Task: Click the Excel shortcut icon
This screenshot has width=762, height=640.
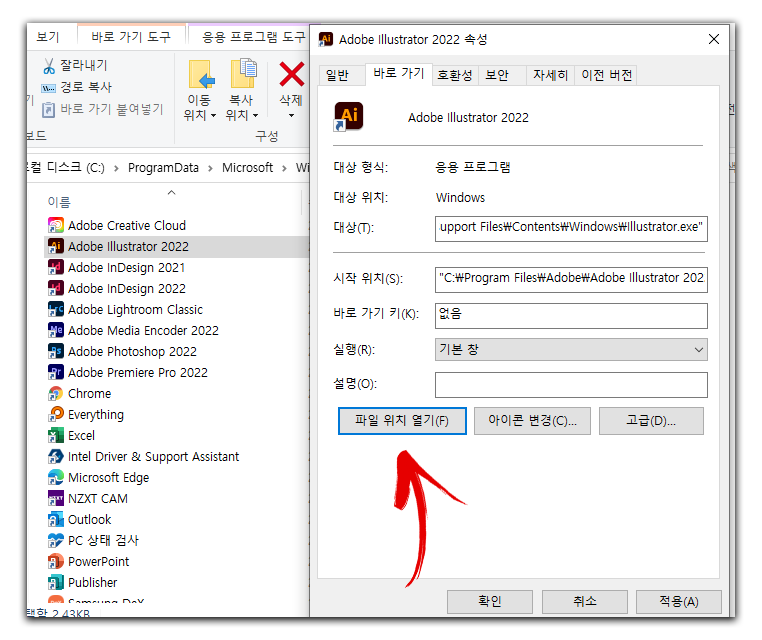Action: click(56, 435)
